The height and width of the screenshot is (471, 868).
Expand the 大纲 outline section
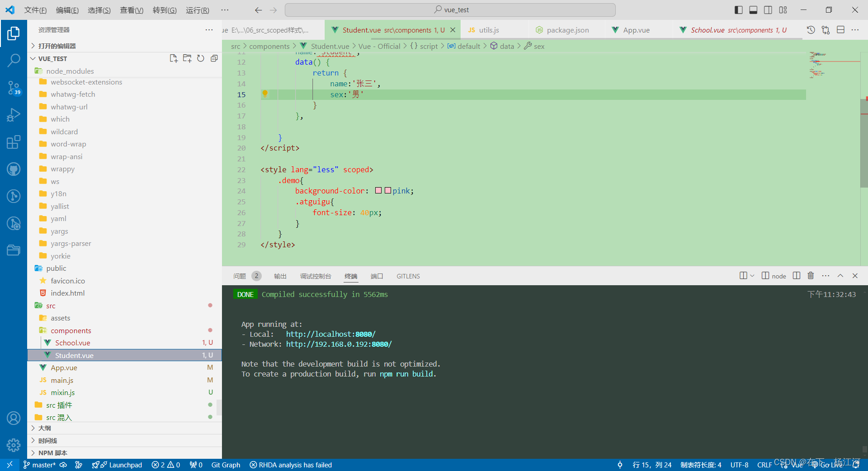pyautogui.click(x=124, y=428)
